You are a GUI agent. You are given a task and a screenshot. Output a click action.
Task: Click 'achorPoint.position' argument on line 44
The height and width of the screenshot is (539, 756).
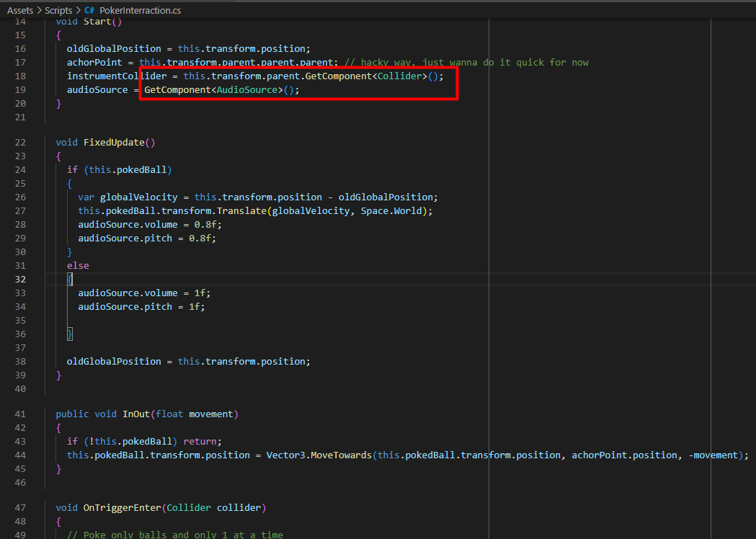[624, 455]
